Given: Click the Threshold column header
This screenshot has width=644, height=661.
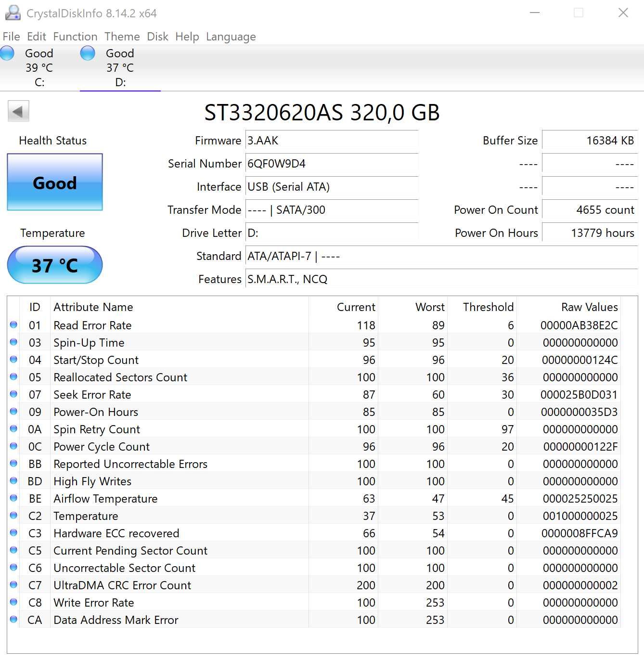Looking at the screenshot, I should [x=482, y=307].
